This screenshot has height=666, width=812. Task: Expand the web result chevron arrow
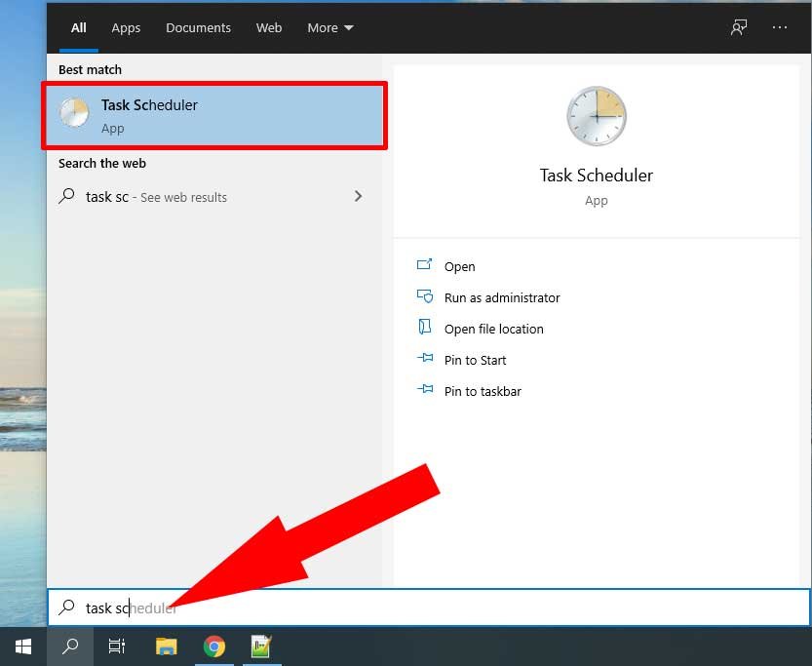click(358, 196)
